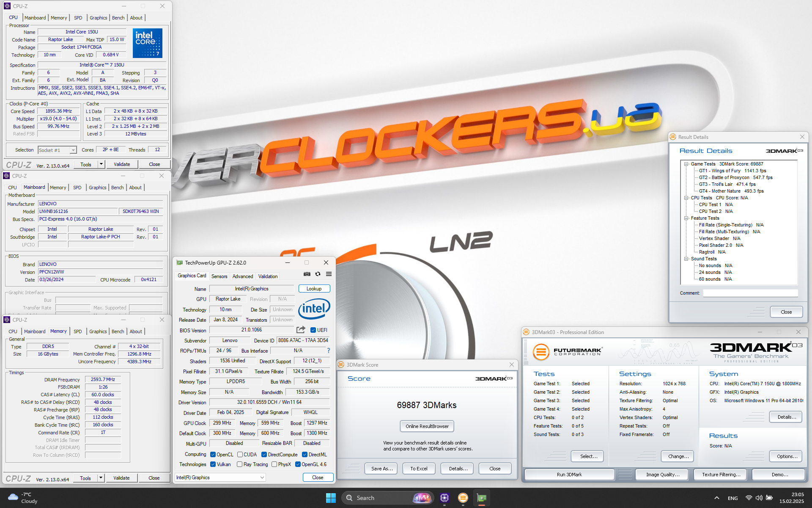Click the Bus Interface question mark icon
This screenshot has height=508, width=812.
click(x=329, y=351)
